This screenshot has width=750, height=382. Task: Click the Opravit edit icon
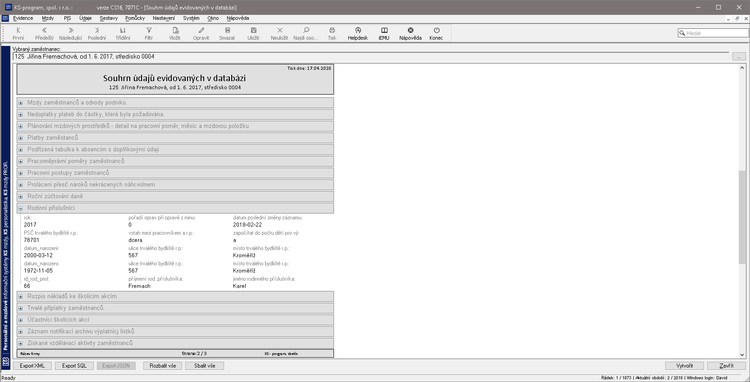[201, 33]
